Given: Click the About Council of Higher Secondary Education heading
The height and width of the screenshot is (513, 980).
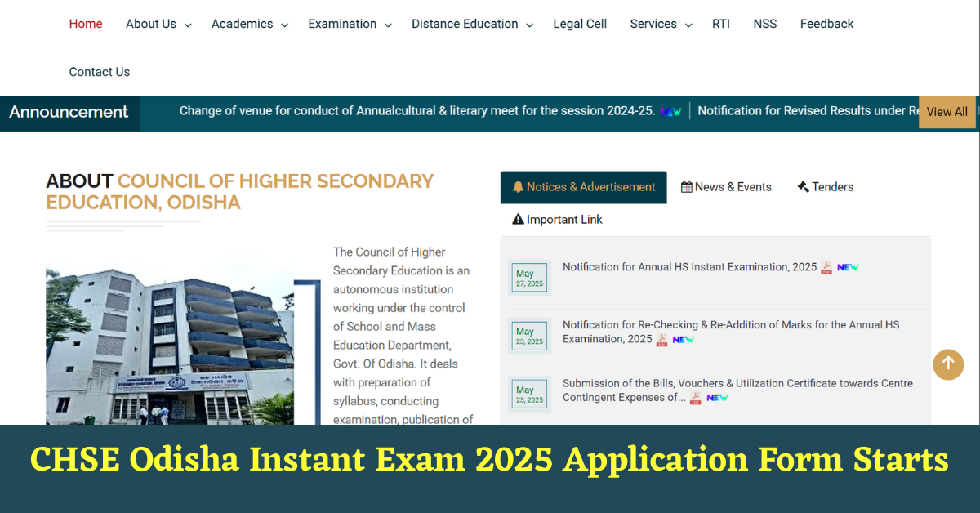Looking at the screenshot, I should coord(240,192).
